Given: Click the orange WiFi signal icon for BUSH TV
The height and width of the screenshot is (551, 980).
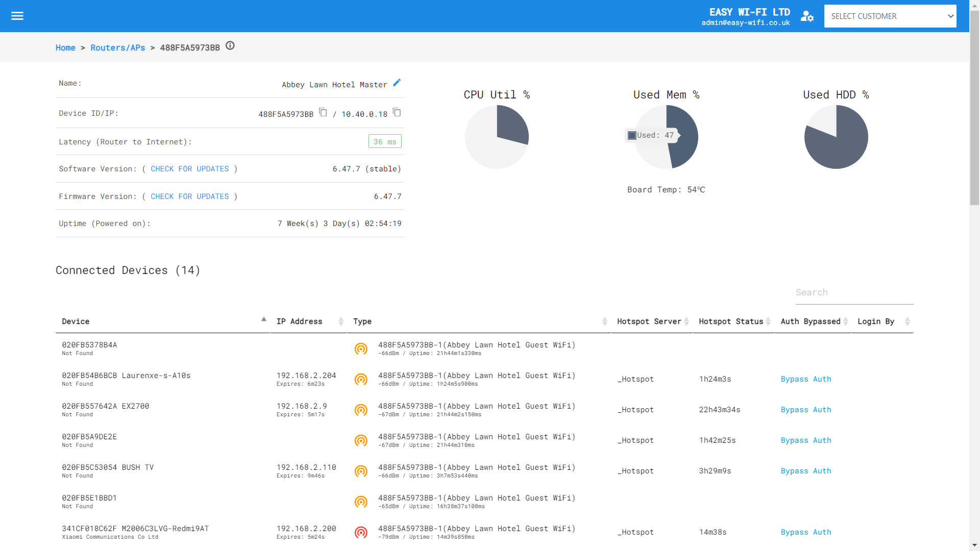Looking at the screenshot, I should (361, 471).
